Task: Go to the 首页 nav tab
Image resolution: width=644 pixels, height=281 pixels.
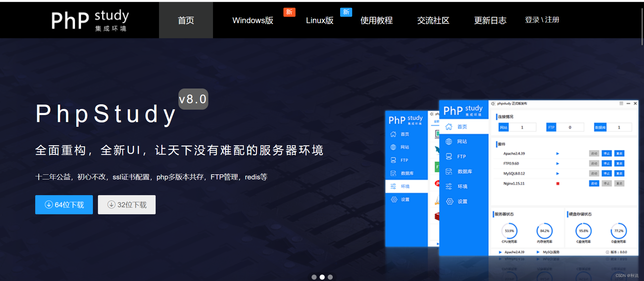Action: tap(186, 20)
